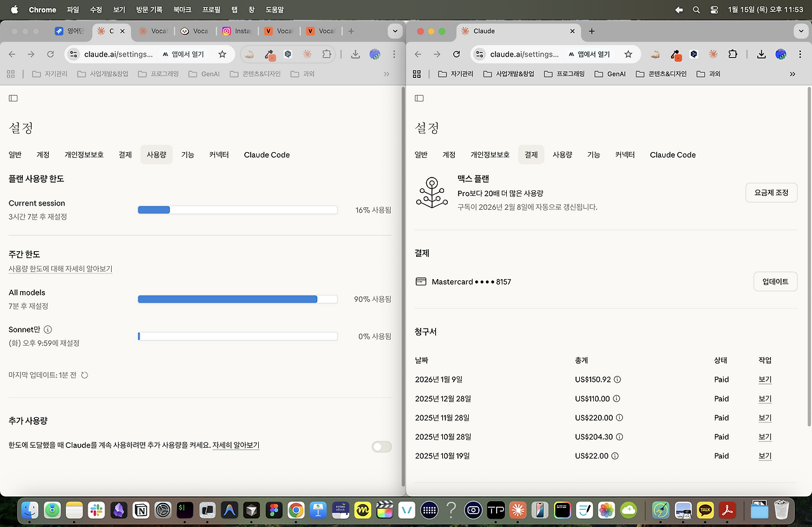Close the active Claude tab in the left window
This screenshot has height=527, width=812.
click(x=122, y=31)
